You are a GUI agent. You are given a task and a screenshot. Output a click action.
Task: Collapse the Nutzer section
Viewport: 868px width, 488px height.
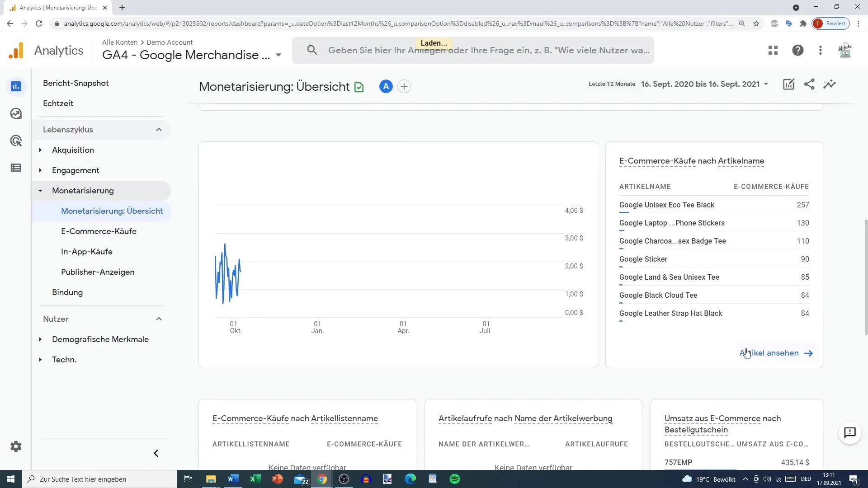[159, 319]
